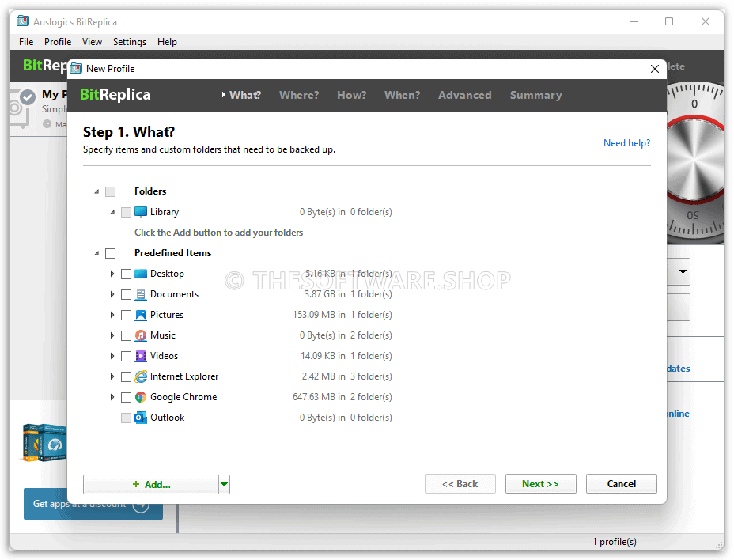Click the << Back button
Image resolution: width=734 pixels, height=560 pixels.
460,484
